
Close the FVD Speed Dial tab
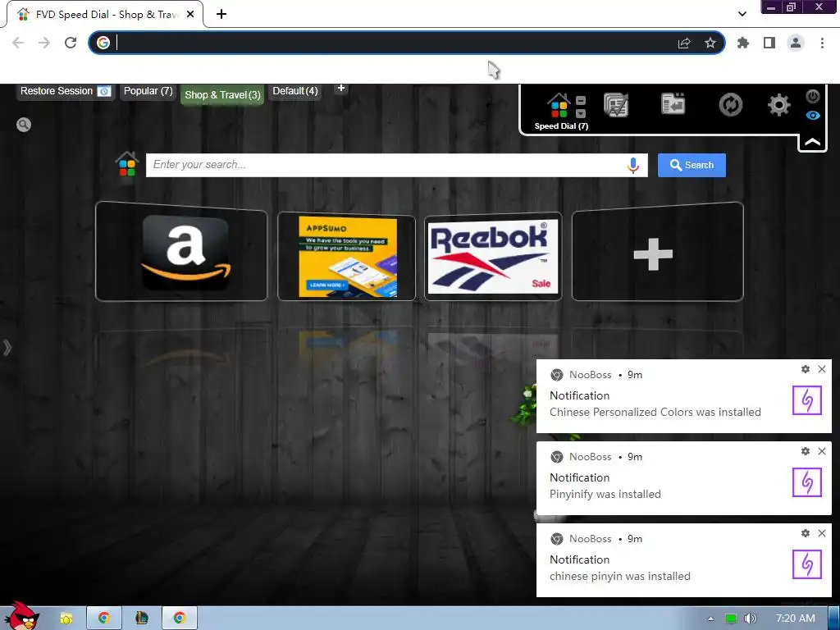click(190, 15)
